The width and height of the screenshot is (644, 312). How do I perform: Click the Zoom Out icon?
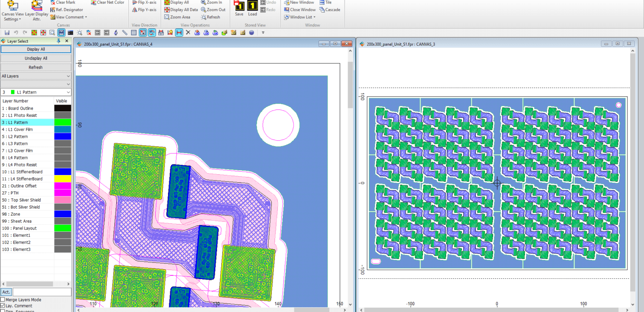coord(203,10)
